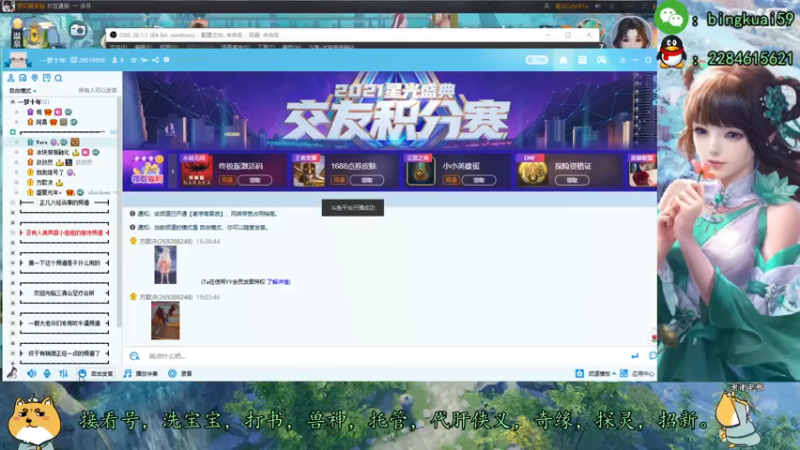Click the sender name on the 19:03:46 message
The width and height of the screenshot is (800, 450).
(165, 297)
